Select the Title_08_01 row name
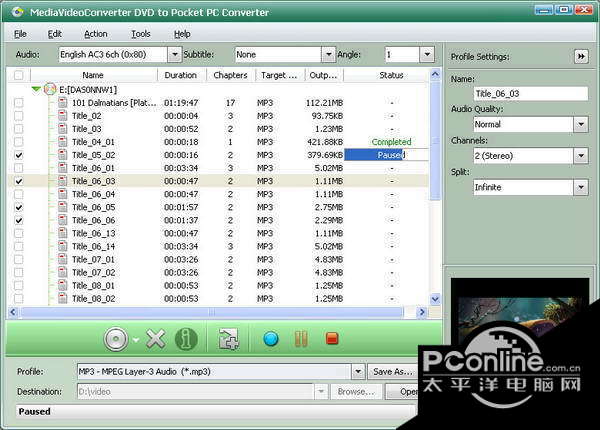This screenshot has width=600, height=430. coord(93,285)
